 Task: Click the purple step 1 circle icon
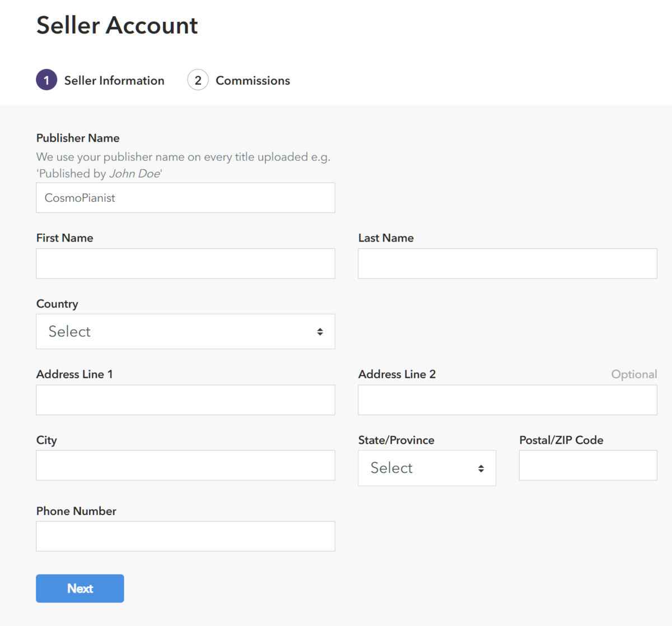46,80
